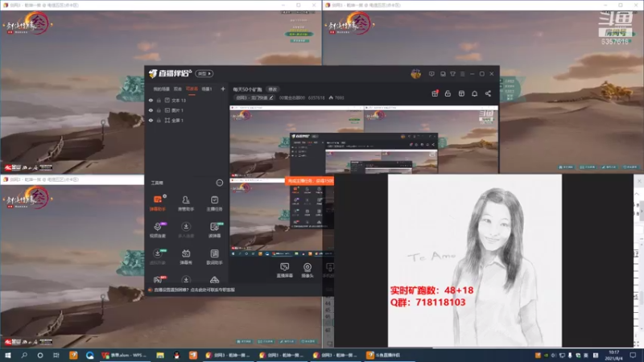The height and width of the screenshot is (362, 644).
Task: Open the mode pill next to the app logo
Action: click(x=204, y=73)
